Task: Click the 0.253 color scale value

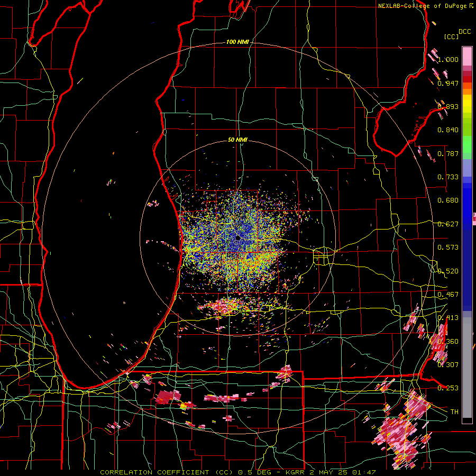Action: 448,388
